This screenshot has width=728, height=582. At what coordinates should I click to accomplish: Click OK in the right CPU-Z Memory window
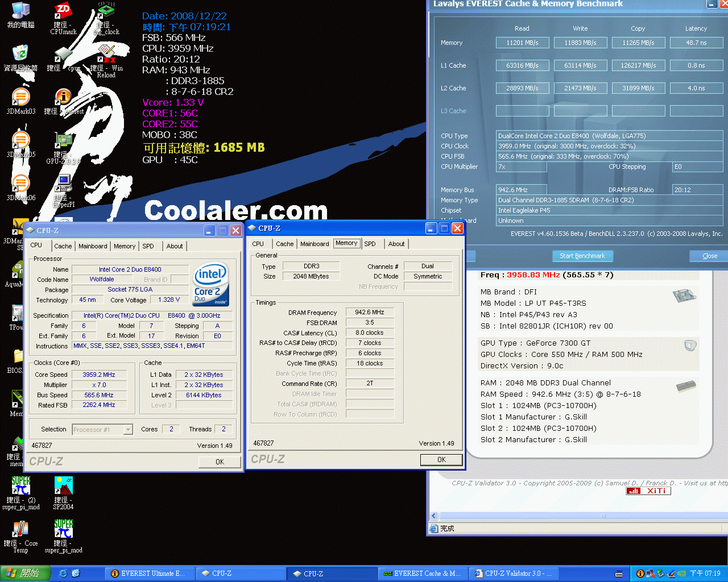coord(441,459)
